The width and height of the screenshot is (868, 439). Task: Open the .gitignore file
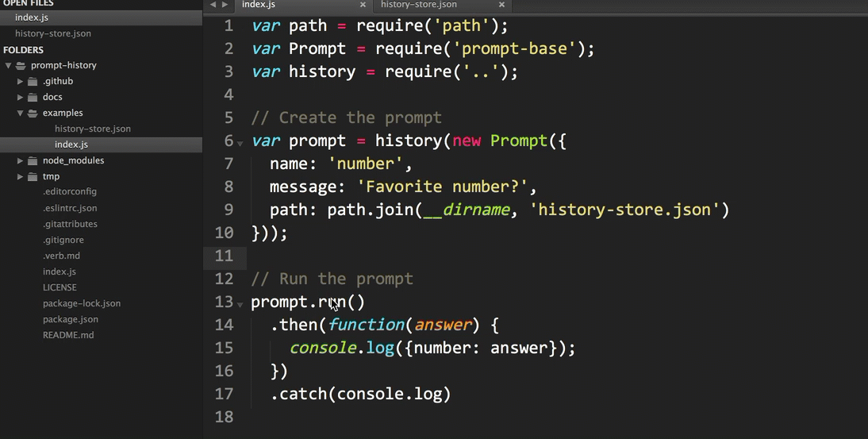coord(63,241)
